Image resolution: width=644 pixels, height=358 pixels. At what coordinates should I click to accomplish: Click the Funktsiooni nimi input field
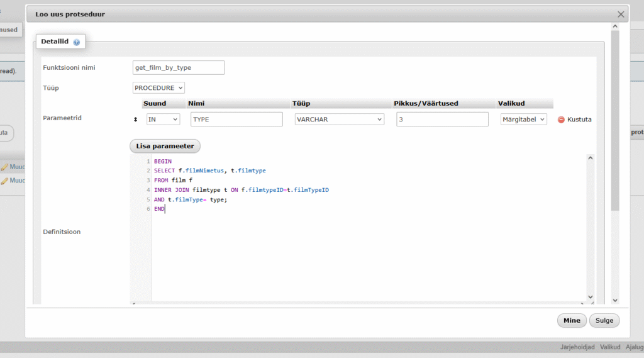pos(179,67)
